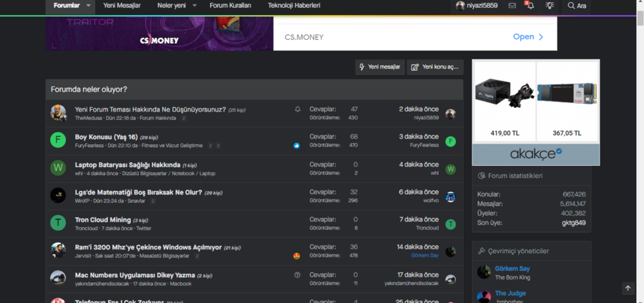Click the heart-eyes reaction icon on Ram row

click(x=297, y=256)
